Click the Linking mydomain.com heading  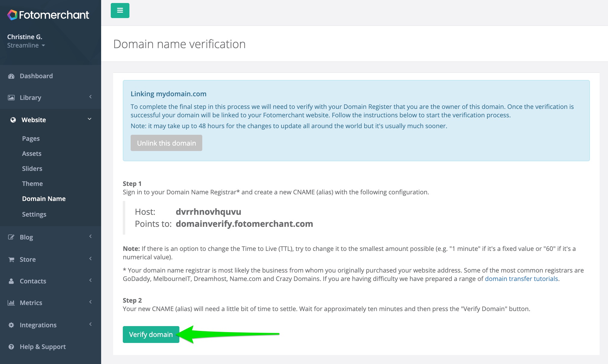[168, 94]
